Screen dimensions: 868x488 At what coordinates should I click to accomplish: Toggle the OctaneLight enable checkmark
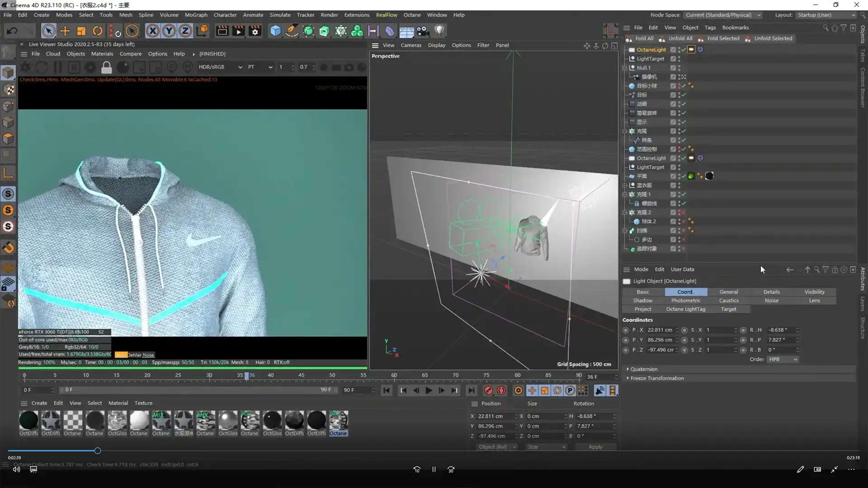[x=684, y=50]
